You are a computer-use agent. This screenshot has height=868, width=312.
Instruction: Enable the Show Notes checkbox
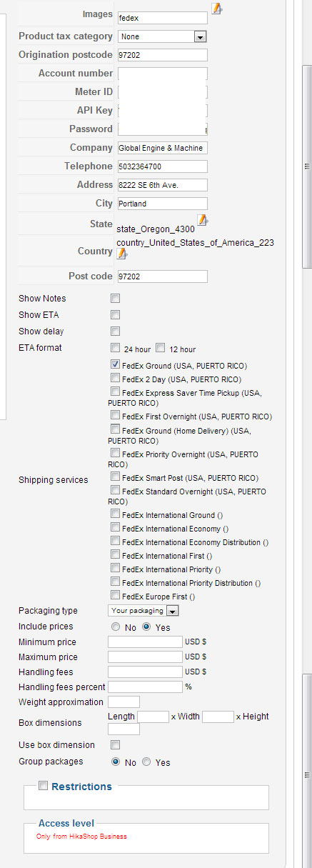click(x=115, y=298)
